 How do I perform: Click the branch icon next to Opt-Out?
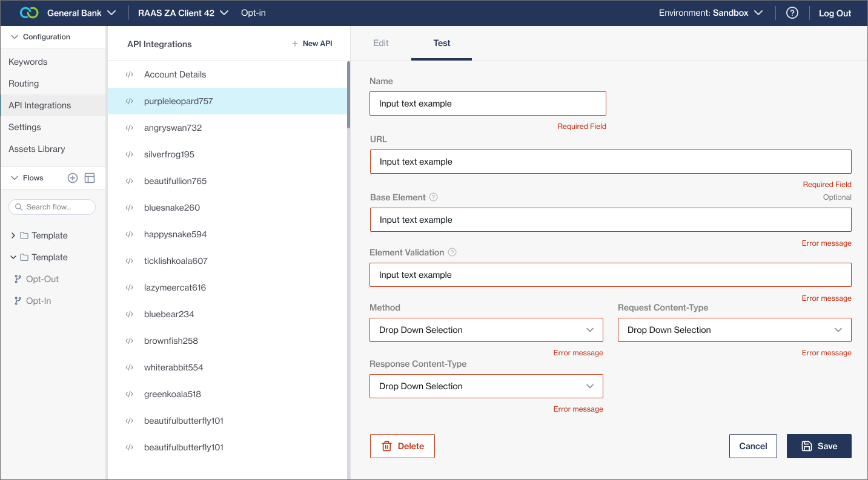click(18, 279)
